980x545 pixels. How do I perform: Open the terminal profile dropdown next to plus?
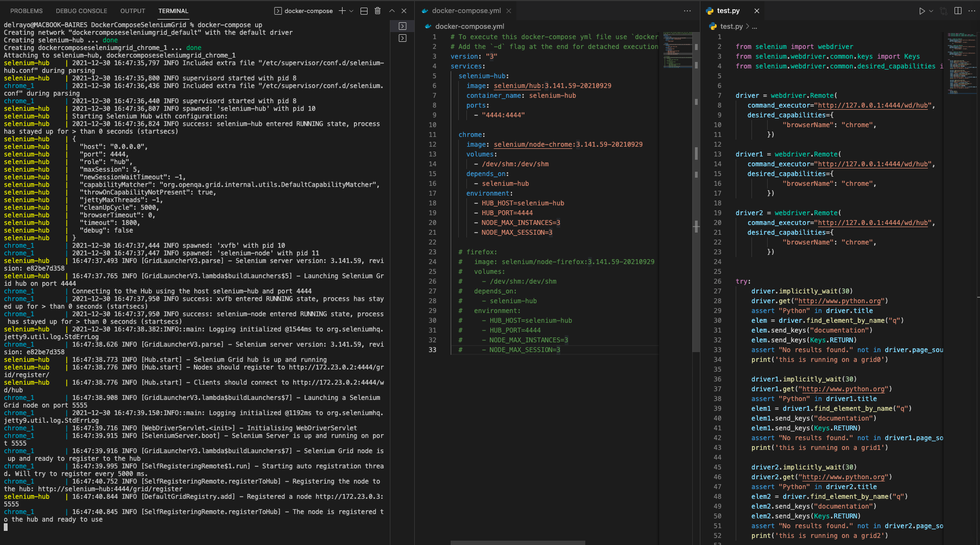(x=351, y=10)
